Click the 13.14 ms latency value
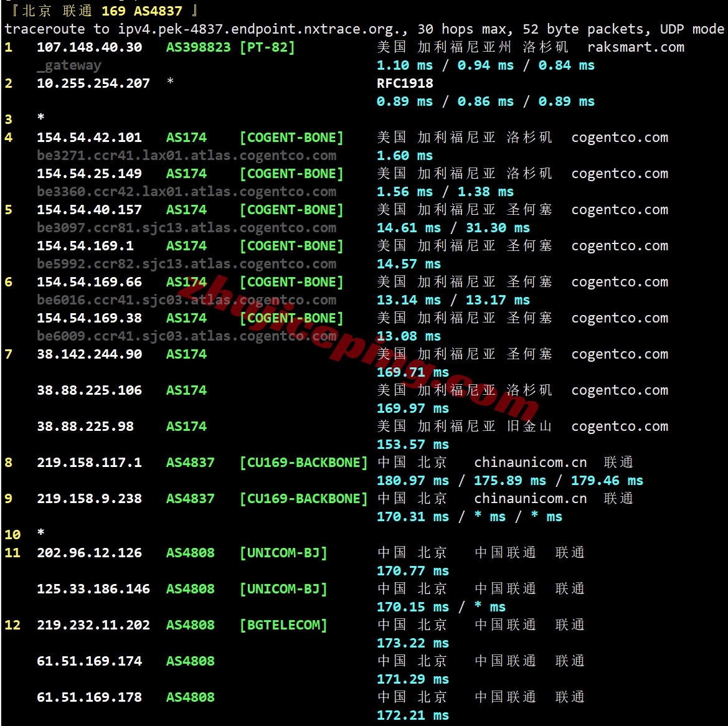This screenshot has height=726, width=728. tap(409, 300)
